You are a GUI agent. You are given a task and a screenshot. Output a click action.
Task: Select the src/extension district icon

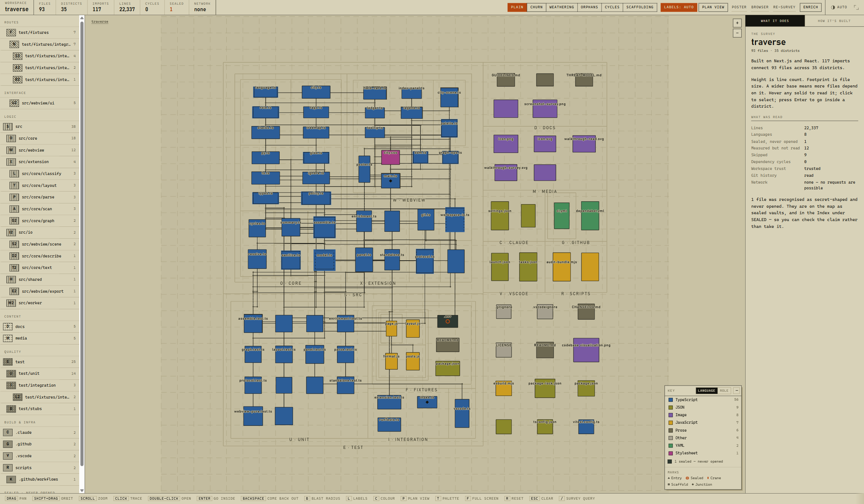(11, 162)
